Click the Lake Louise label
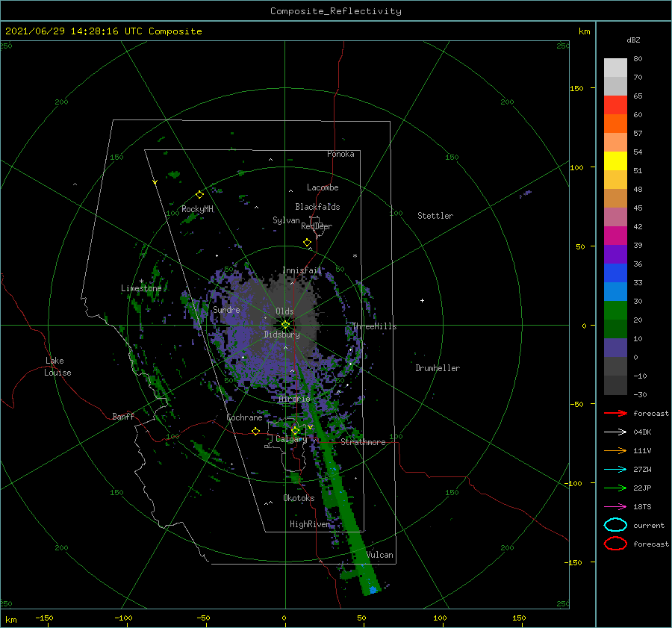 [x=57, y=367]
